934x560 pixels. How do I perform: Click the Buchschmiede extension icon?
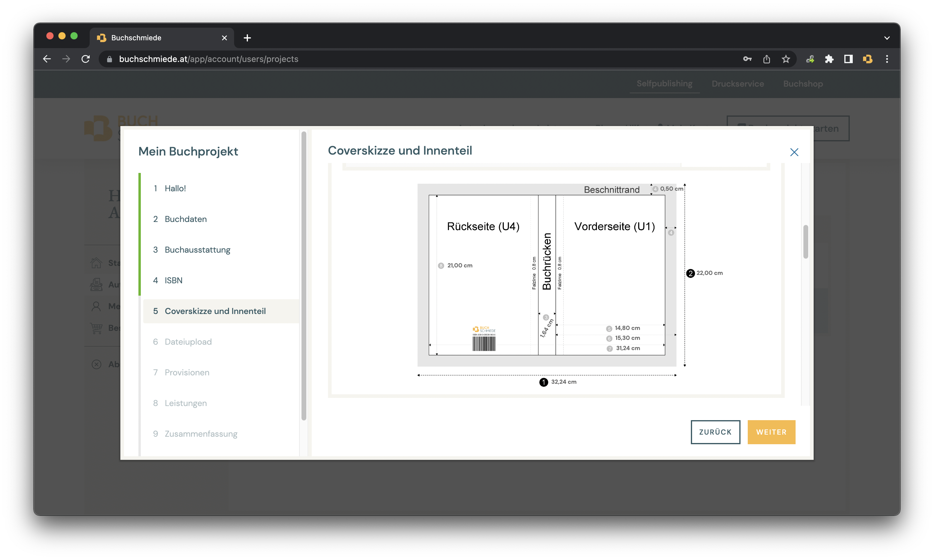[x=868, y=59]
